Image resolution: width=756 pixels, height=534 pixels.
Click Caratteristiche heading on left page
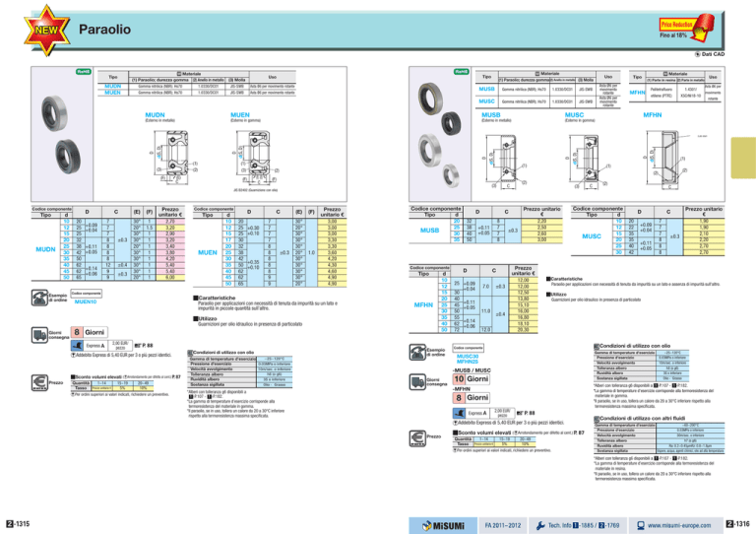[214, 299]
